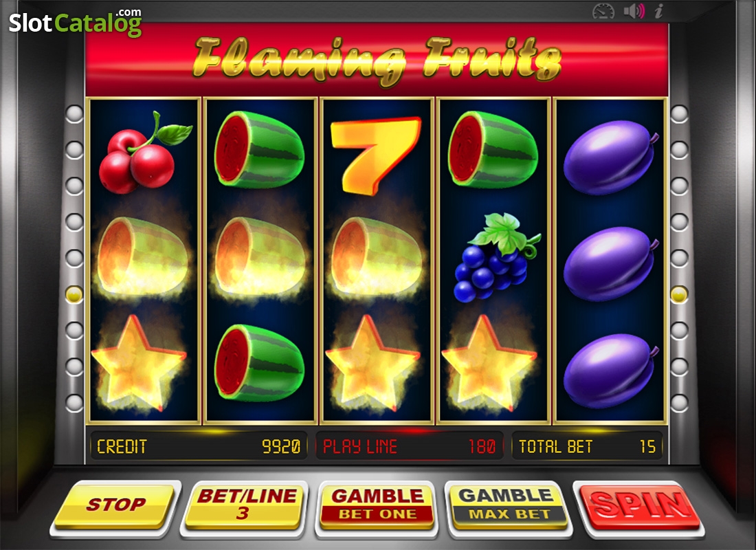The image size is (756, 550).
Task: Click the TOTAL BET display
Action: (587, 447)
